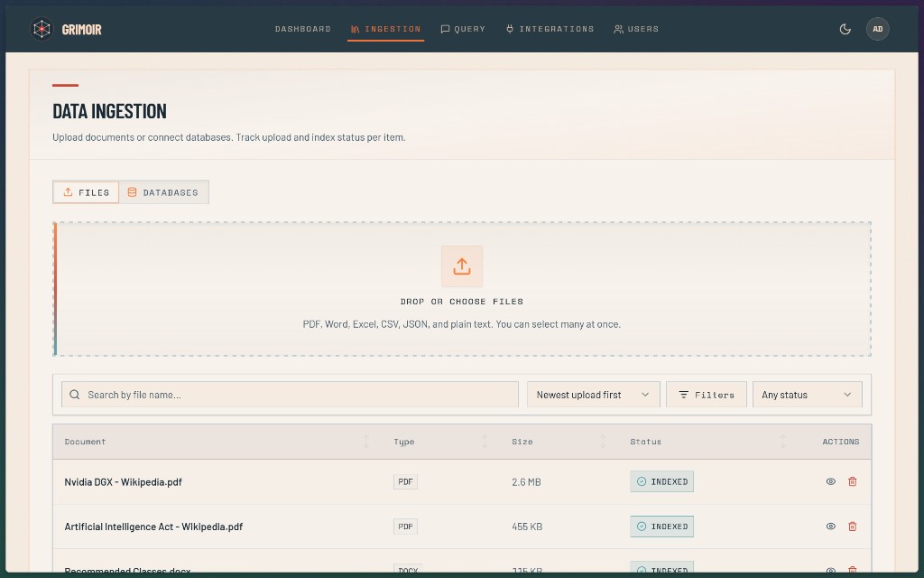Click the upload icon in drop zone
924x578 pixels.
pyautogui.click(x=462, y=266)
